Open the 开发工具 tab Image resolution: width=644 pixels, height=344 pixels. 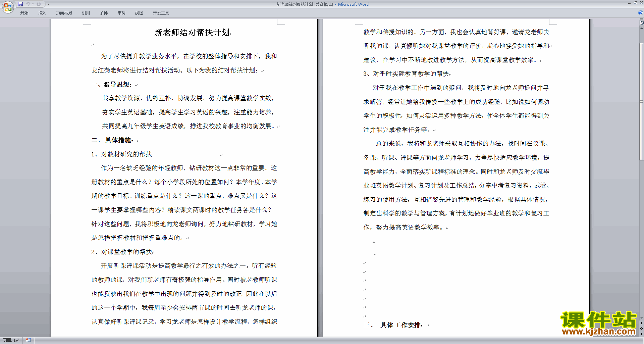161,13
